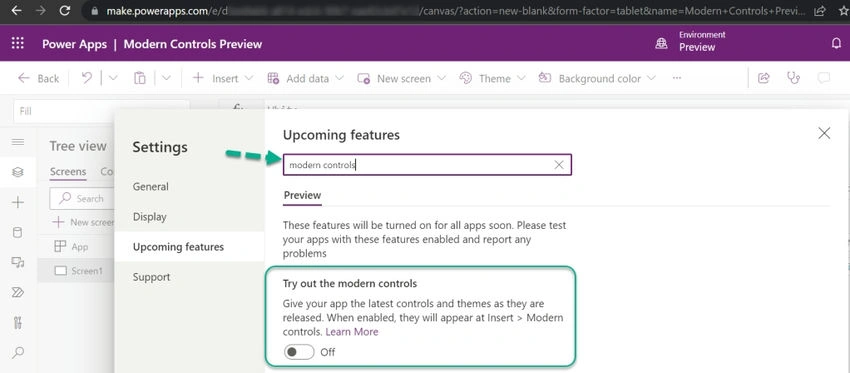
Task: Open the Learn More link
Action: pyautogui.click(x=352, y=332)
